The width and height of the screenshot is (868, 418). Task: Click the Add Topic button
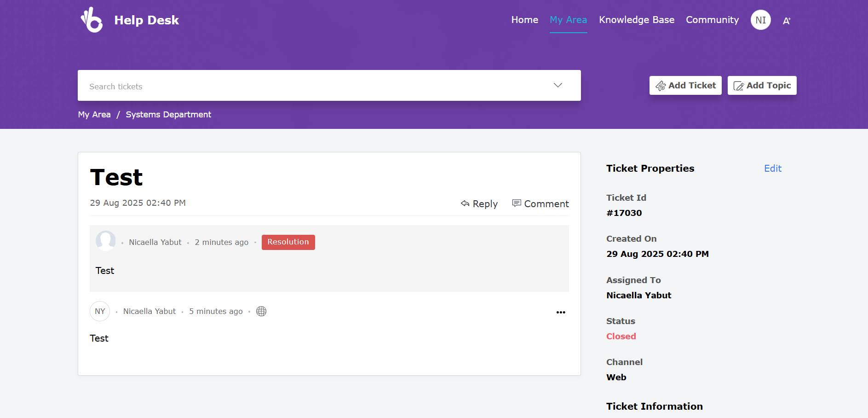(x=762, y=86)
